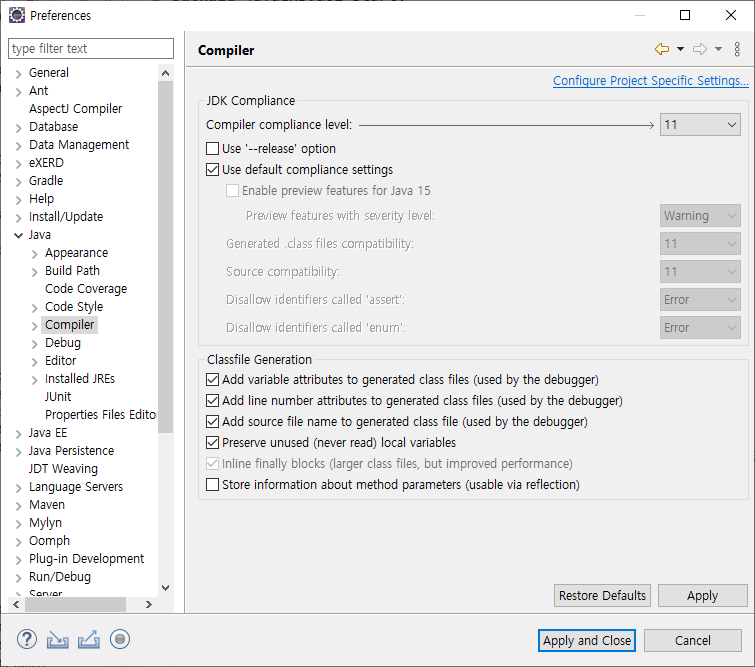755x667 pixels.
Task: Maximize the Preferences window
Action: [685, 15]
